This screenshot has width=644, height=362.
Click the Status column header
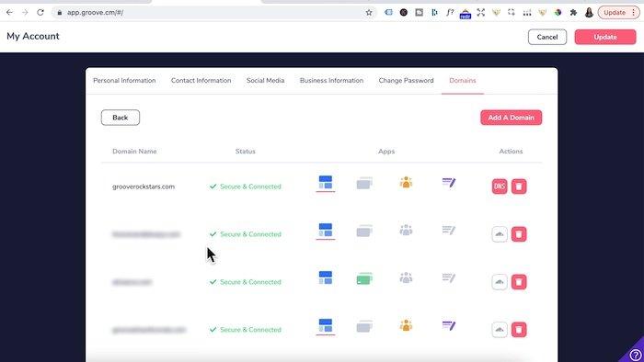point(246,152)
